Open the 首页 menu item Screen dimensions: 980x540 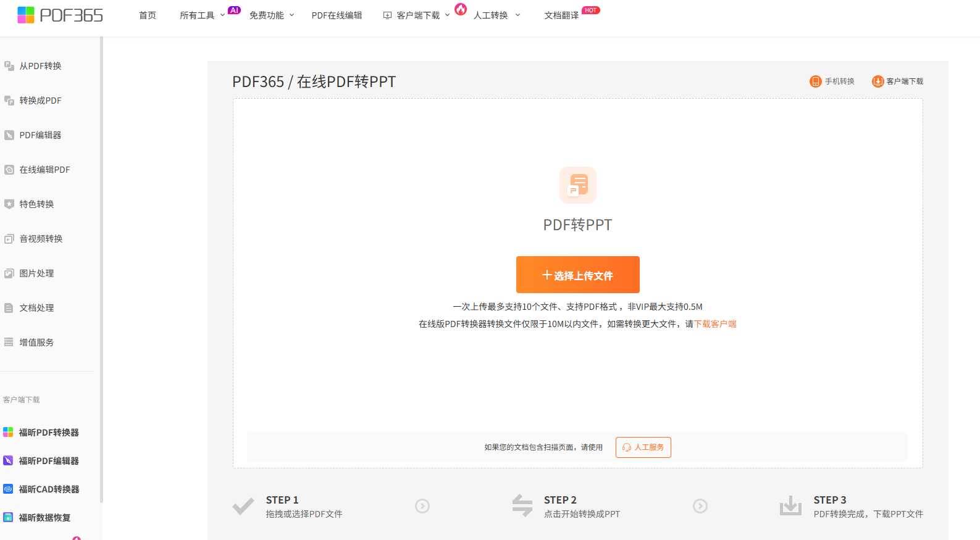[148, 15]
